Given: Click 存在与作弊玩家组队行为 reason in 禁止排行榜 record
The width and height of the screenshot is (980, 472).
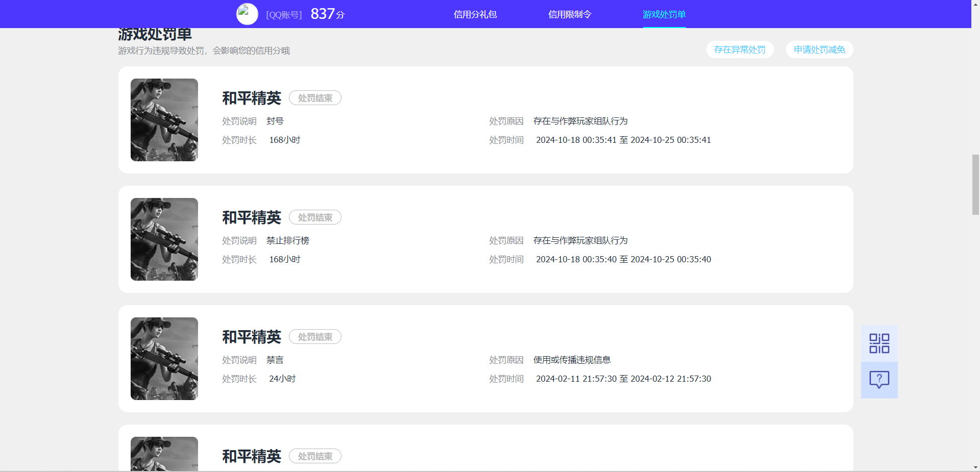Looking at the screenshot, I should [580, 240].
